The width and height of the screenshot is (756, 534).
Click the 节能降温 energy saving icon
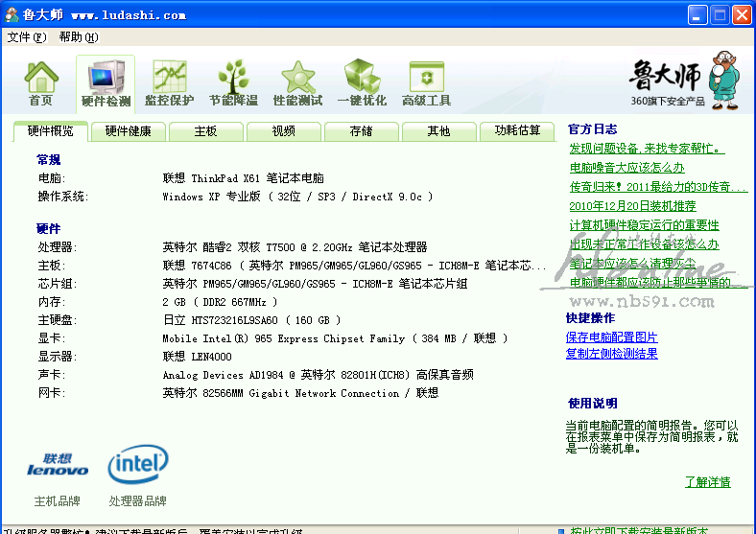[x=233, y=82]
